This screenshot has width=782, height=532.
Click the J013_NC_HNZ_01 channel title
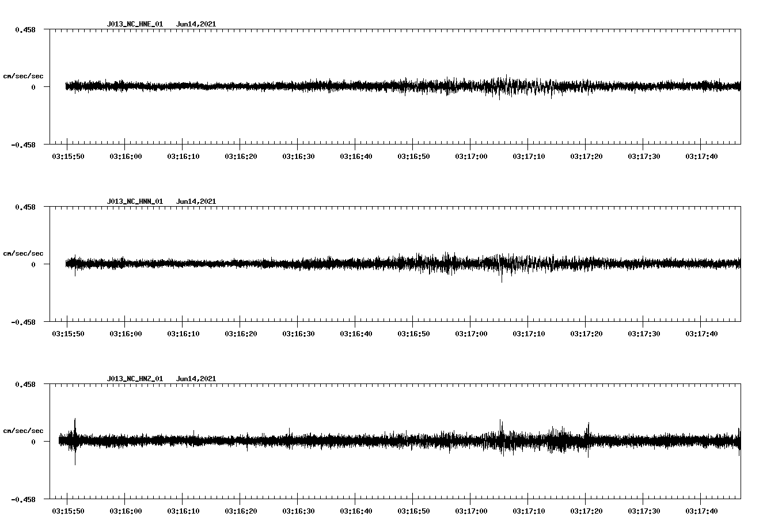coord(135,379)
